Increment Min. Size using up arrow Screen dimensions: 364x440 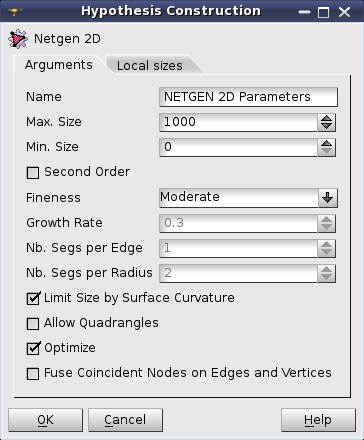[x=326, y=143]
